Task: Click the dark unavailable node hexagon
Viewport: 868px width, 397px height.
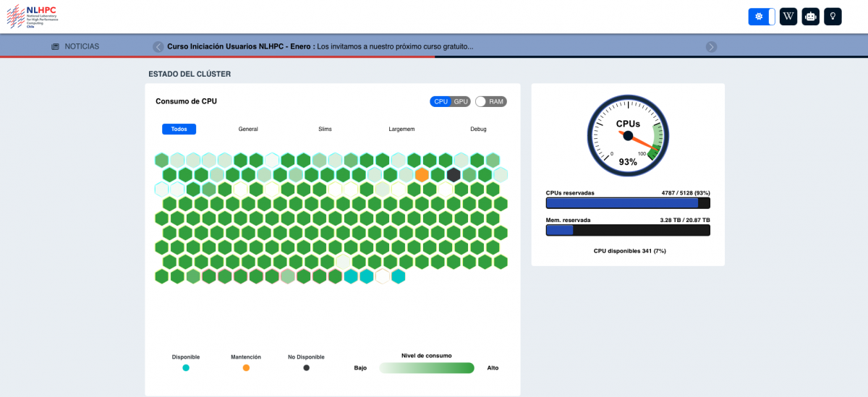Action: [x=454, y=175]
